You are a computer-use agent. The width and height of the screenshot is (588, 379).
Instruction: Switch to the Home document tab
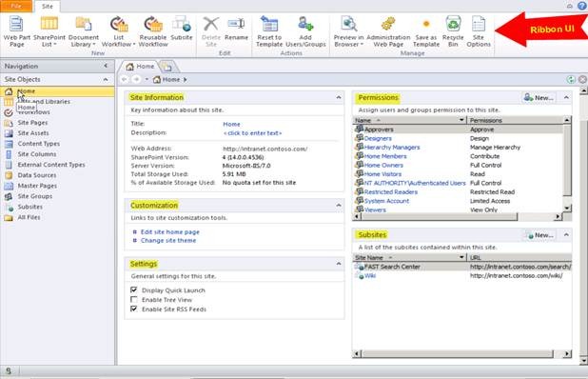pyautogui.click(x=140, y=67)
